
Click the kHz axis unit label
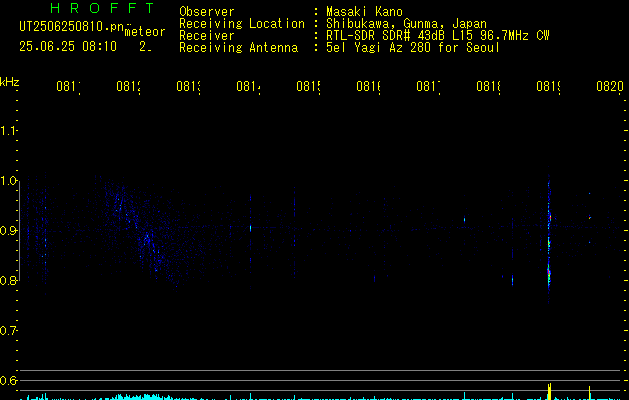tap(9, 82)
